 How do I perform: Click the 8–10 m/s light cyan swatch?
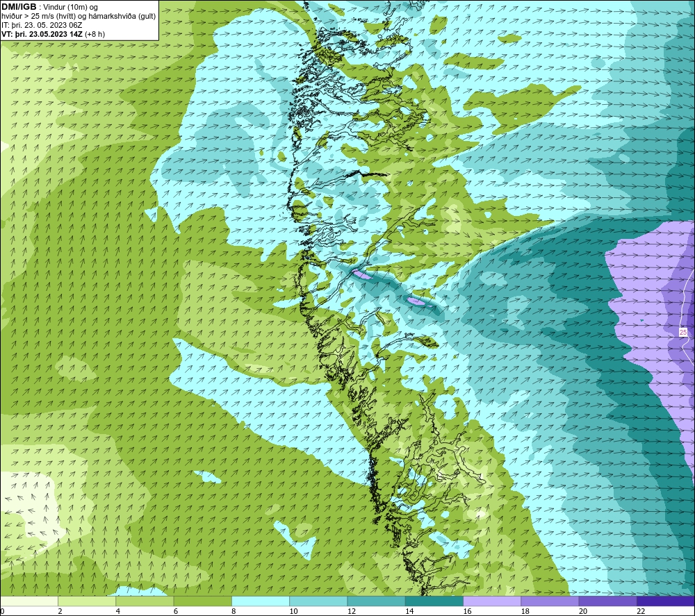click(261, 601)
